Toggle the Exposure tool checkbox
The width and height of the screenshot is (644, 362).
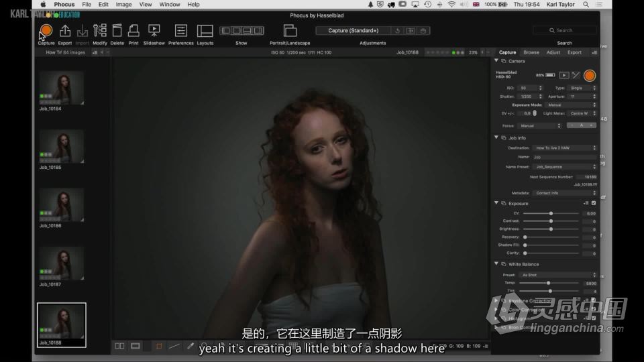point(594,203)
